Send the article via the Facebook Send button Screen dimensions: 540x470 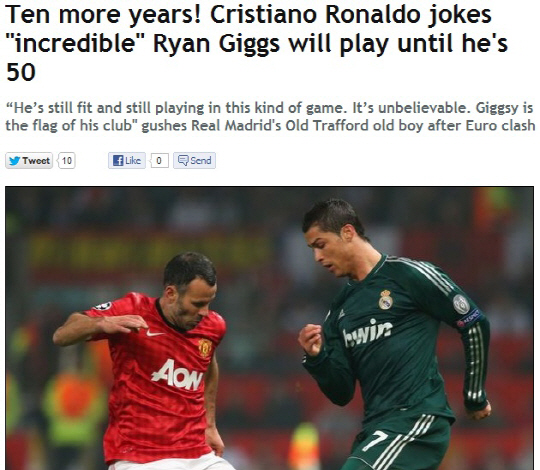click(x=194, y=160)
